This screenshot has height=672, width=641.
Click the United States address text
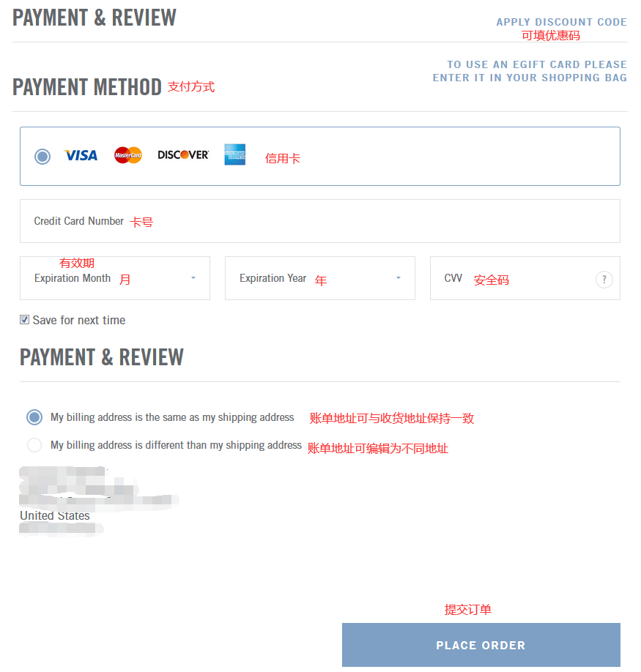click(55, 515)
